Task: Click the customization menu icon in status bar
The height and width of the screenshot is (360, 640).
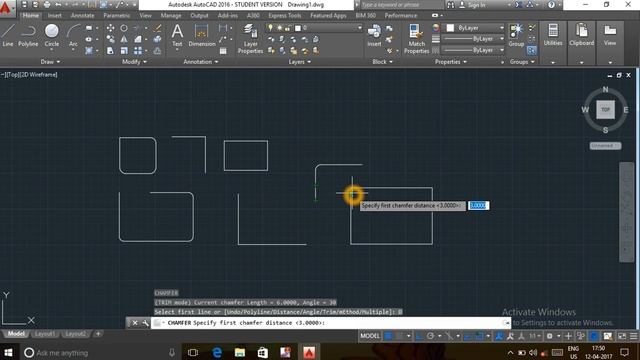Action: pos(633,336)
